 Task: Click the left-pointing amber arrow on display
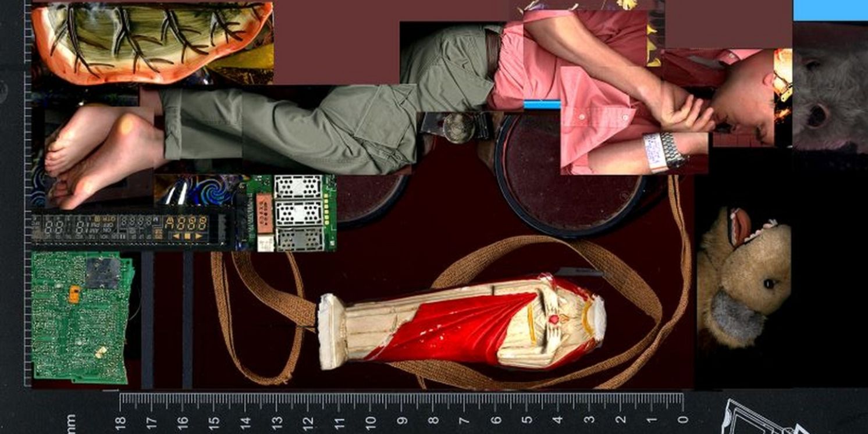(176, 236)
